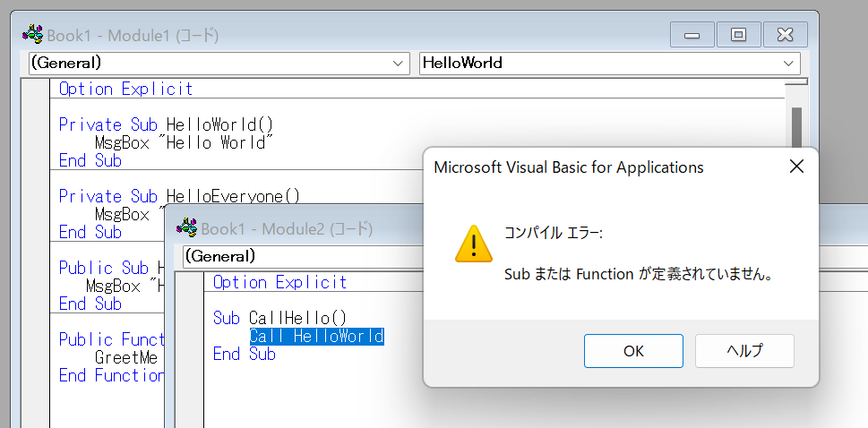This screenshot has height=428, width=868.
Task: Open the (General) dropdown in Module2 window
Action: pos(304,256)
